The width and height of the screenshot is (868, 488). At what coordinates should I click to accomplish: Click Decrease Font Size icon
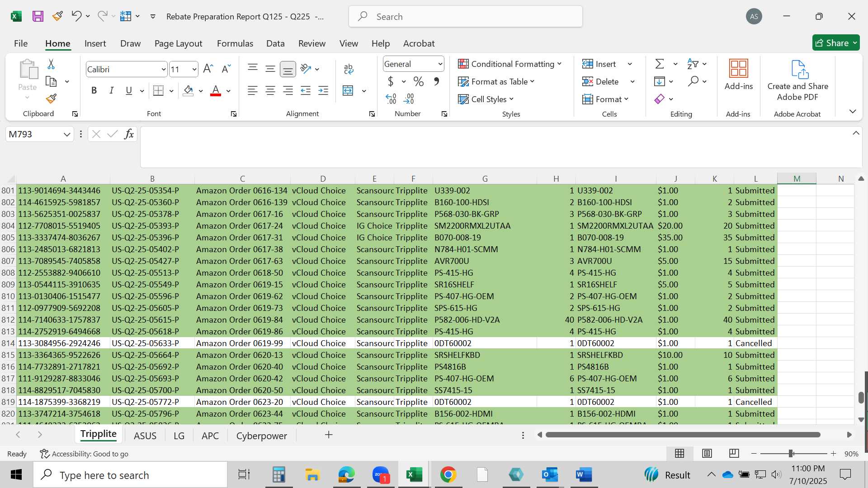[226, 69]
